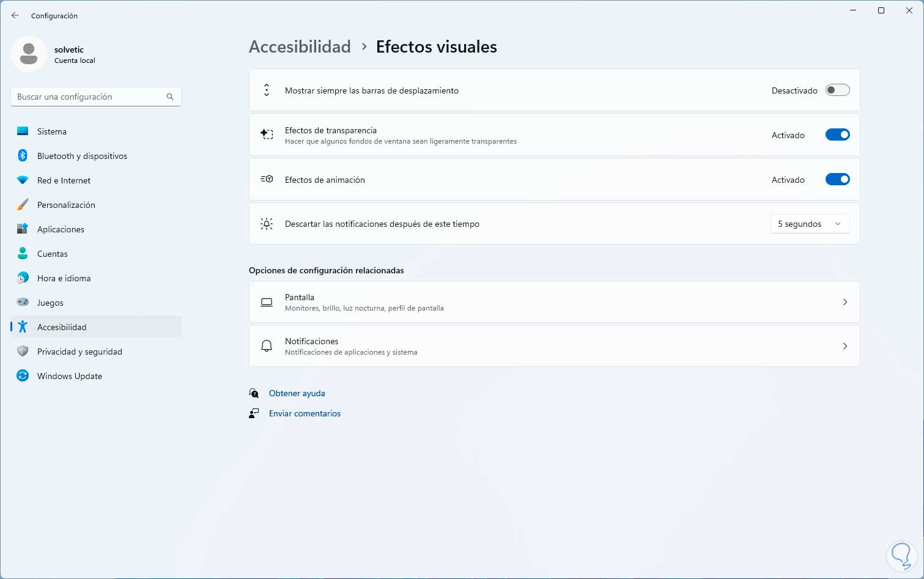
Task: Click the Red e Internet wifi icon
Action: 23,180
